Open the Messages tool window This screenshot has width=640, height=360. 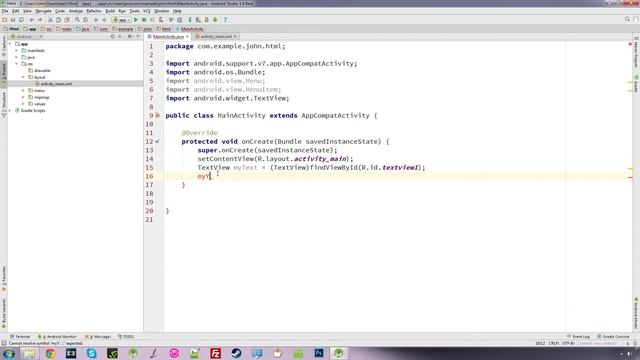pos(98,337)
